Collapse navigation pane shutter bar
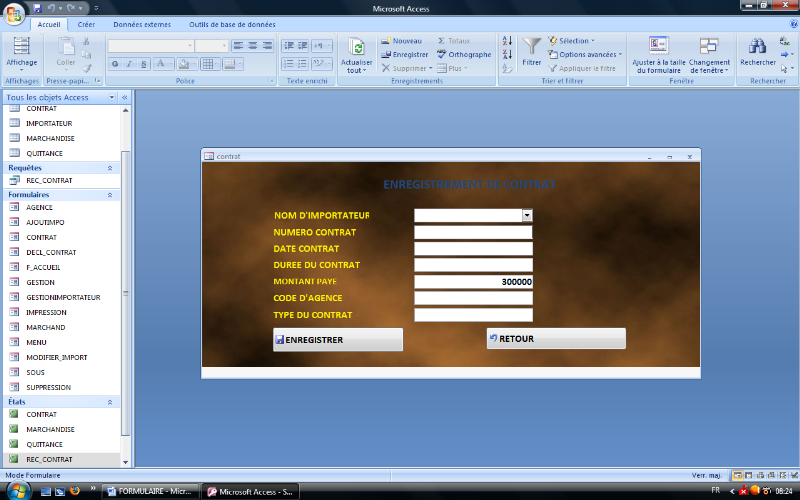Viewport: 800px width, 500px height. tap(124, 97)
